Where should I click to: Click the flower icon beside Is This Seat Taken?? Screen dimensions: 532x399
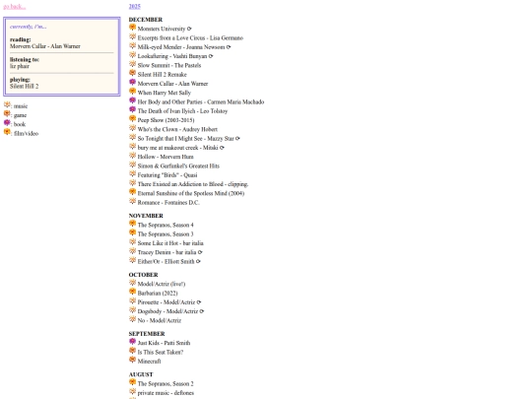point(133,351)
